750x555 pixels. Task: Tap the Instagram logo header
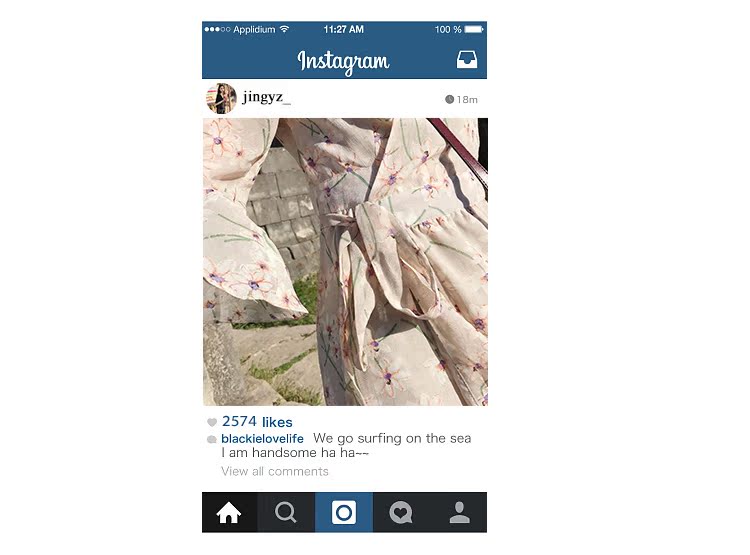click(x=343, y=61)
